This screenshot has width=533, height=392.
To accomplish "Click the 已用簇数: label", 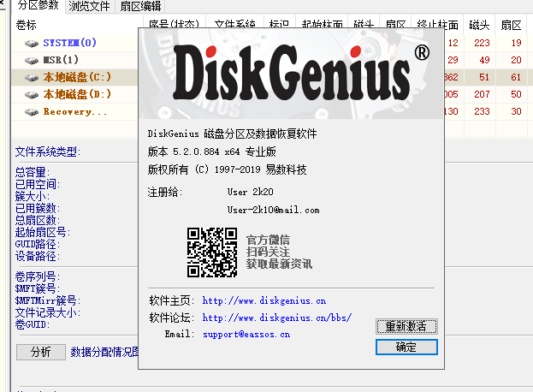I will pos(38,208).
